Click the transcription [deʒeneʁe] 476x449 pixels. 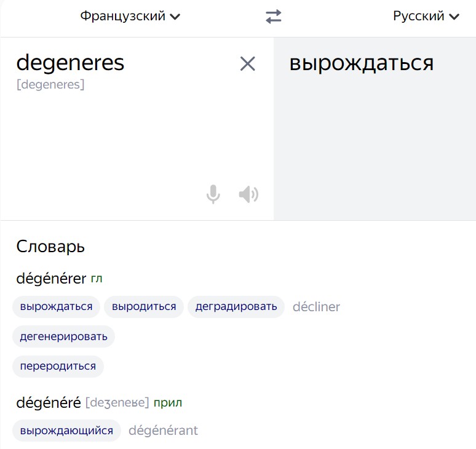(117, 403)
